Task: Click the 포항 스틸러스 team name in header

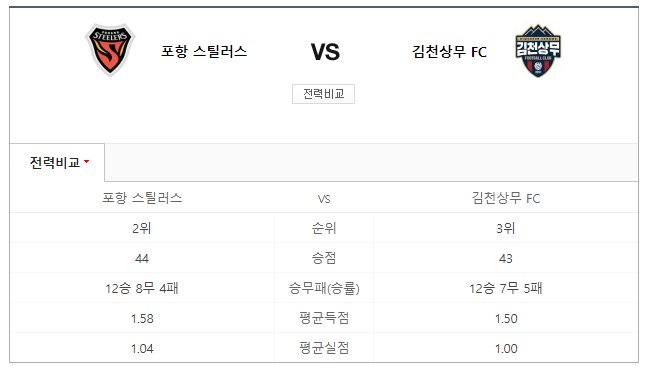Action: coord(204,52)
